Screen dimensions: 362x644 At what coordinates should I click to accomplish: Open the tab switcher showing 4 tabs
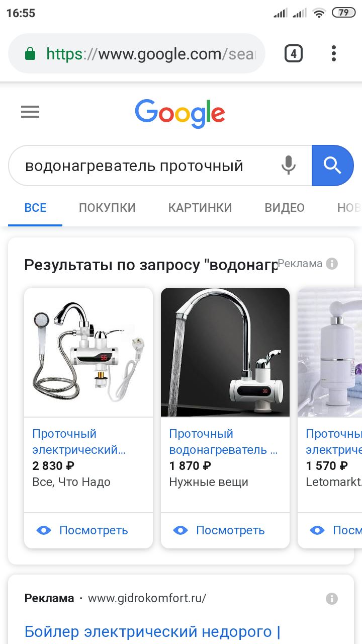point(294,53)
